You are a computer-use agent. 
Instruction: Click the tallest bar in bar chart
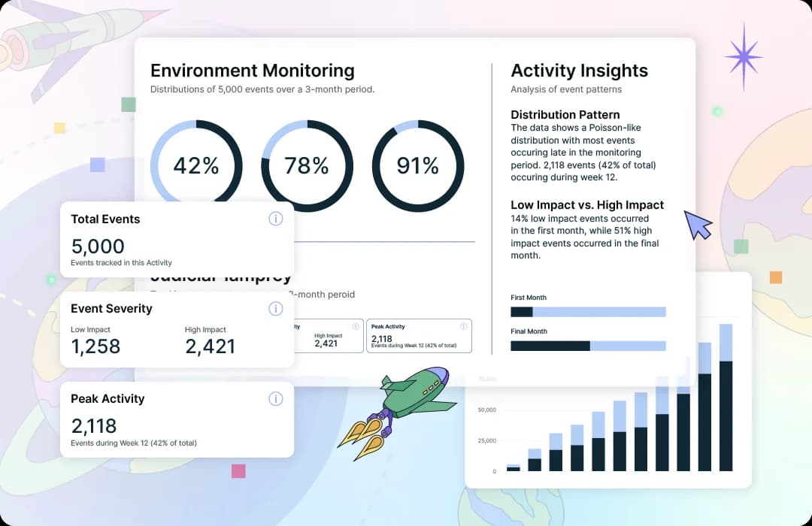tap(726, 398)
